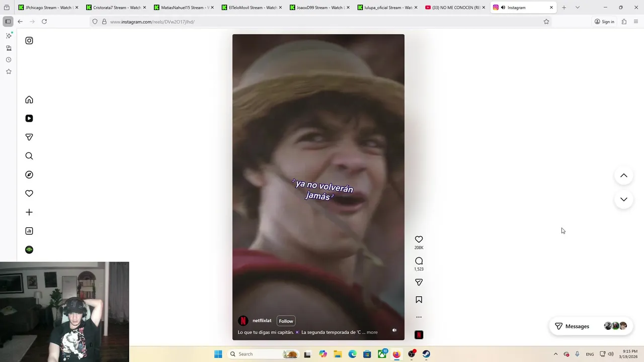Open the AI chatbot sparkle sidebar icon
This screenshot has width=644, height=362.
[9, 36]
